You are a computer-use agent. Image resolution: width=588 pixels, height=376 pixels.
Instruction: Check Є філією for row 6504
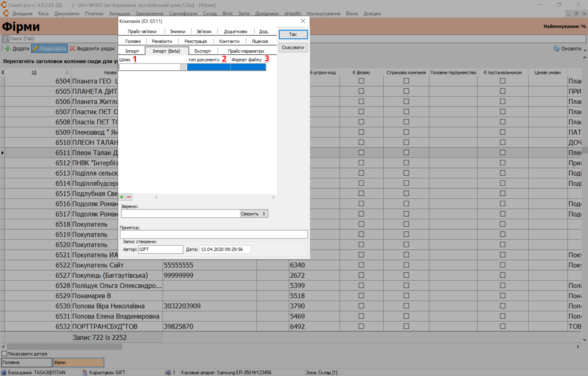361,81
